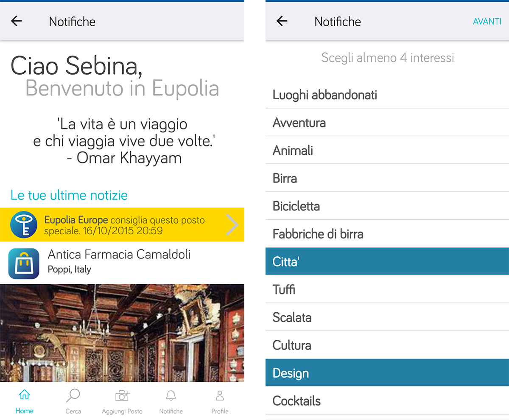Open the Notifiche bell icon
509x420 pixels.
(x=171, y=396)
